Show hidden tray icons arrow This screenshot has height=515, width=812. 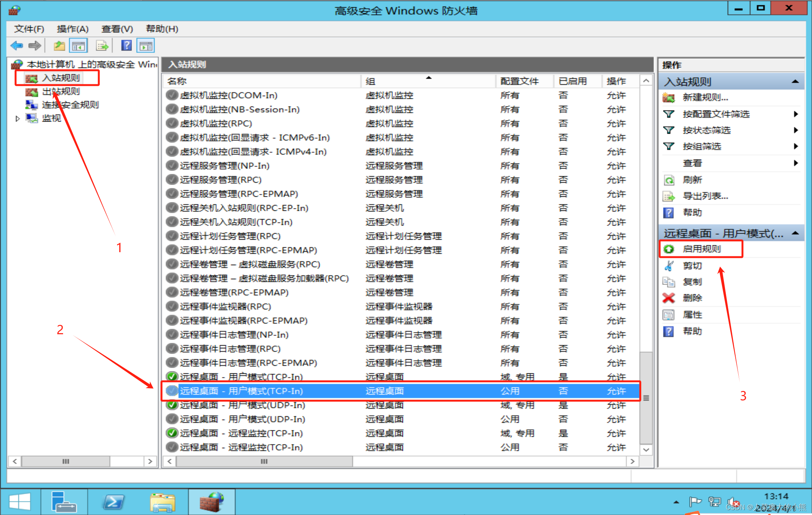tap(676, 502)
